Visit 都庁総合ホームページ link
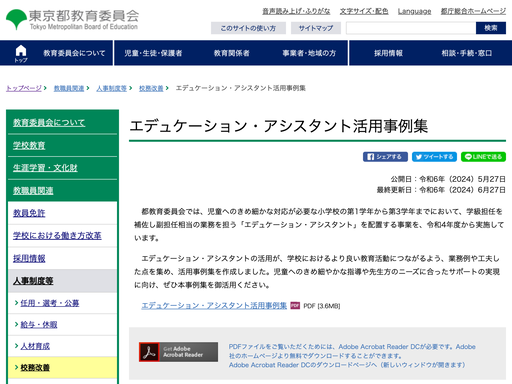Viewport: 512px width, 384px height. (473, 11)
